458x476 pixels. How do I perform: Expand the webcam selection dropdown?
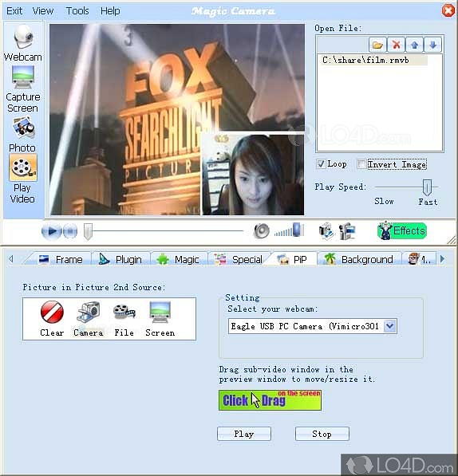pos(390,326)
